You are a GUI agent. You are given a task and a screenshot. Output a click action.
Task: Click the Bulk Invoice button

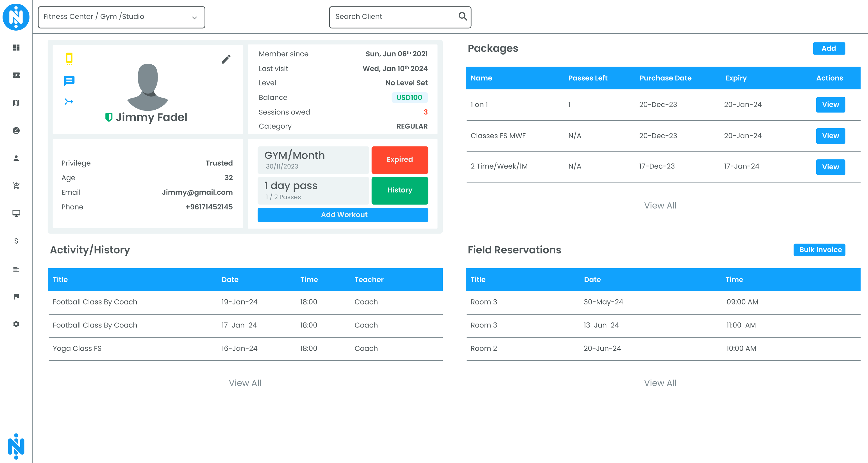(819, 250)
